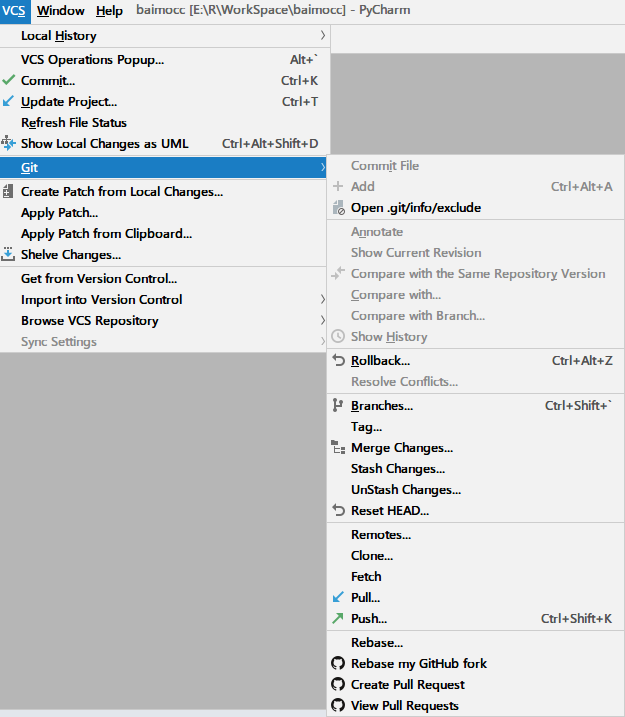Click the patch icon beside Create Patch from Local Changes
625x717 pixels.
pyautogui.click(x=8, y=191)
